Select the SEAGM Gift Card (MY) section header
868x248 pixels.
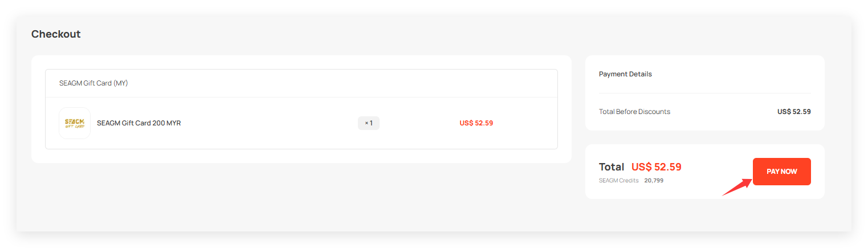(93, 83)
